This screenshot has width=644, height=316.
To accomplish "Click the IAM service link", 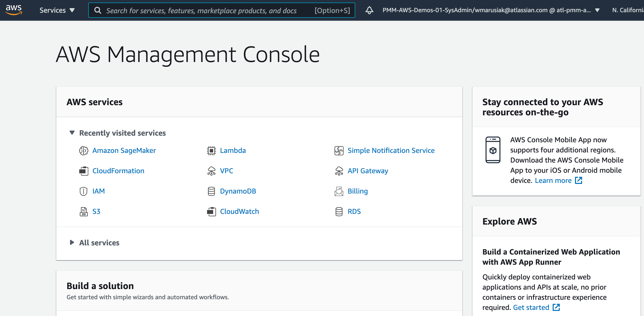I will point(98,191).
